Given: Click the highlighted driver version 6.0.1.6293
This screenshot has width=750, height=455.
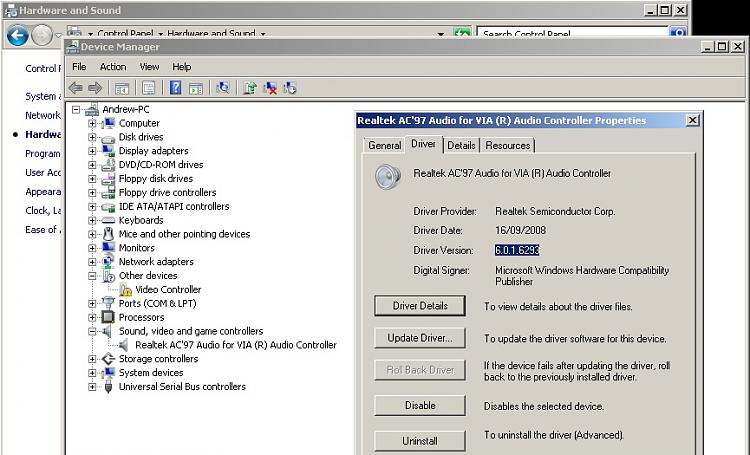Looking at the screenshot, I should click(517, 250).
